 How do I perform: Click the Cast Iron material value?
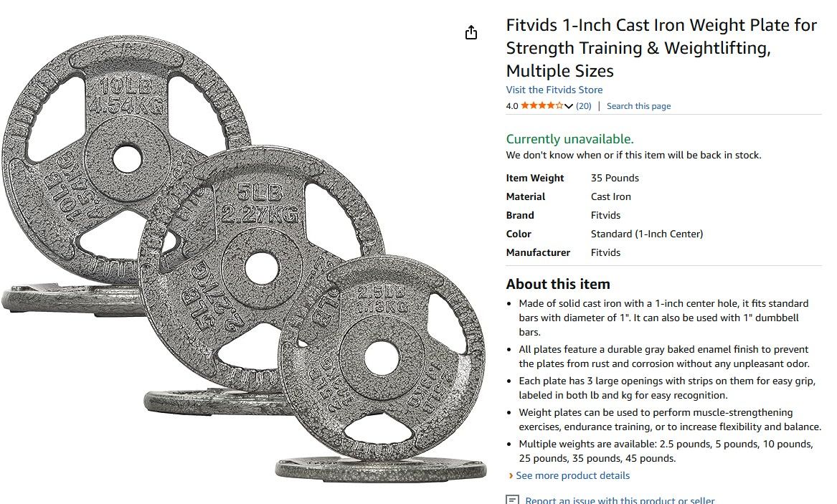point(610,196)
